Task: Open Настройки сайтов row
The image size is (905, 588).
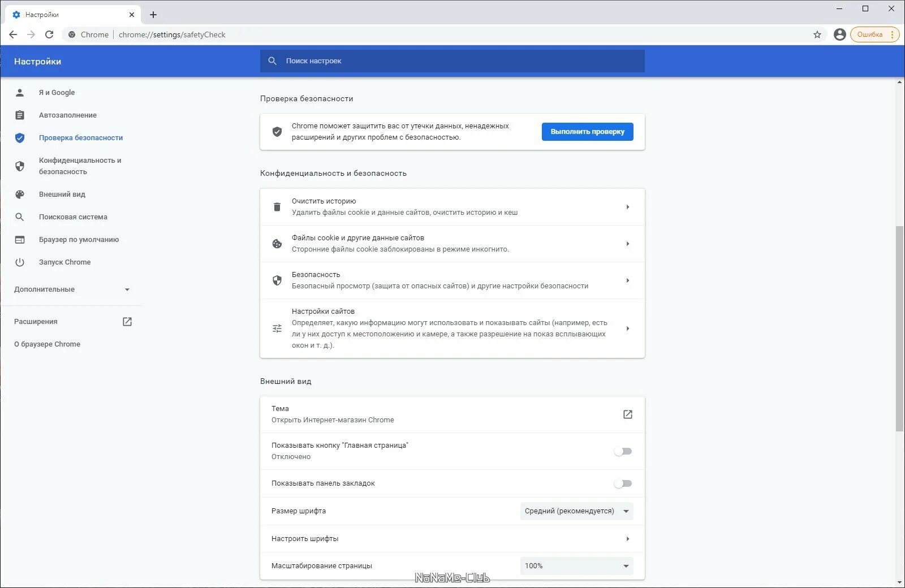Action: click(x=453, y=328)
